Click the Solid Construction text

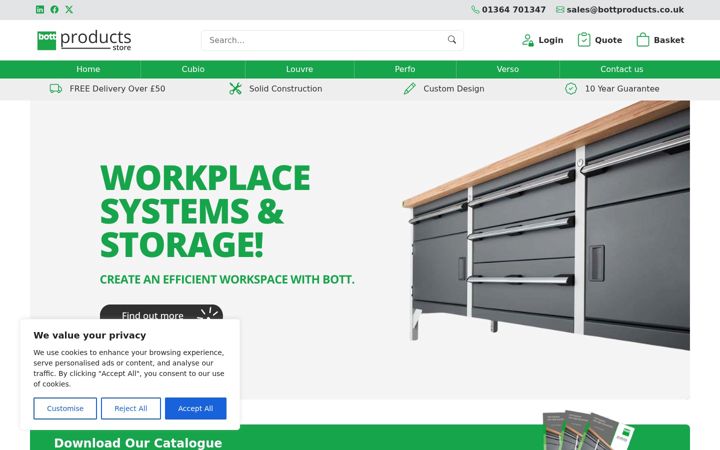click(286, 89)
